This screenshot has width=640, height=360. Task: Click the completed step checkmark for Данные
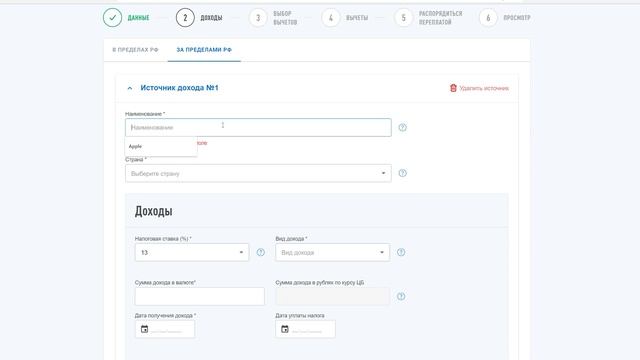click(x=112, y=18)
